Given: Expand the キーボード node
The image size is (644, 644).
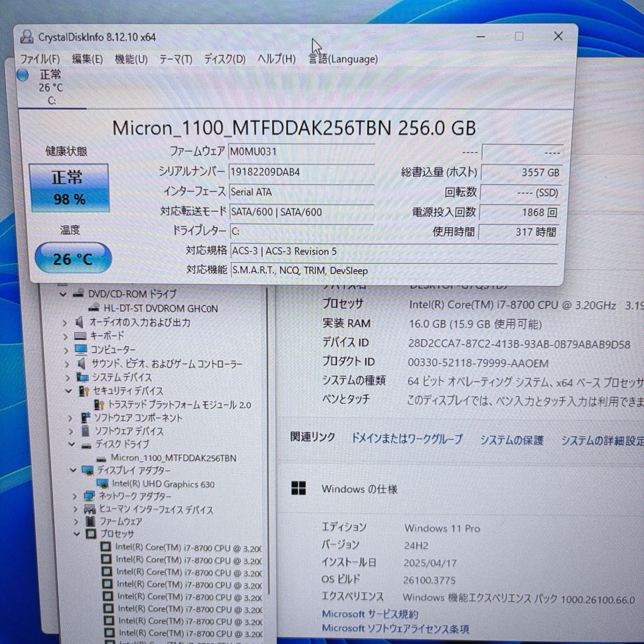Looking at the screenshot, I should 65,336.
